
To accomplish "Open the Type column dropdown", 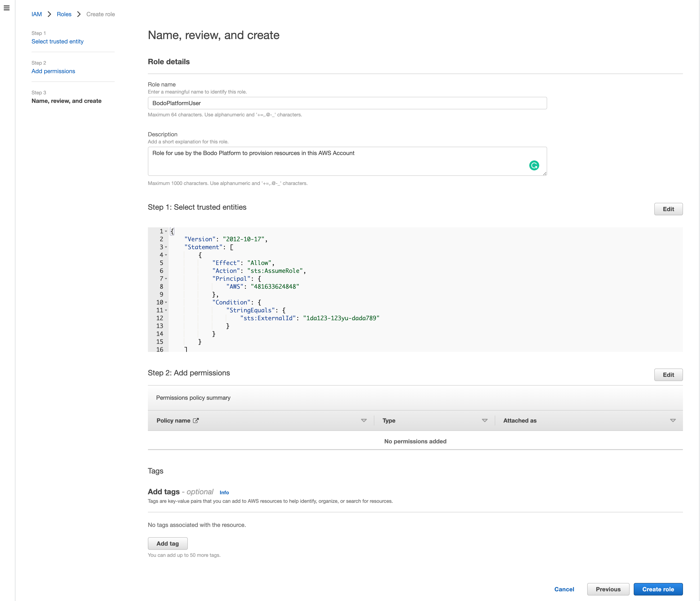I will tap(484, 420).
